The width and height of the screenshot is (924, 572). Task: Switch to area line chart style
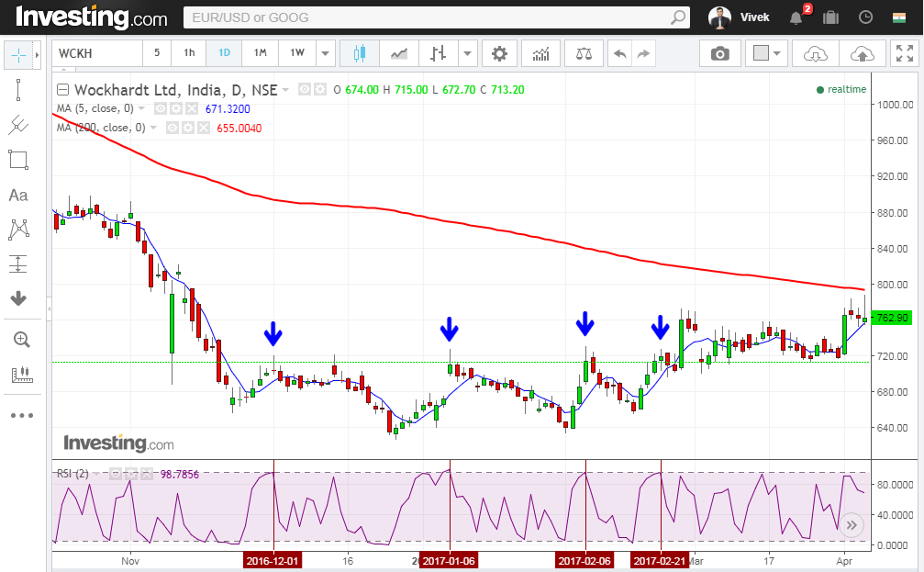pos(399,54)
